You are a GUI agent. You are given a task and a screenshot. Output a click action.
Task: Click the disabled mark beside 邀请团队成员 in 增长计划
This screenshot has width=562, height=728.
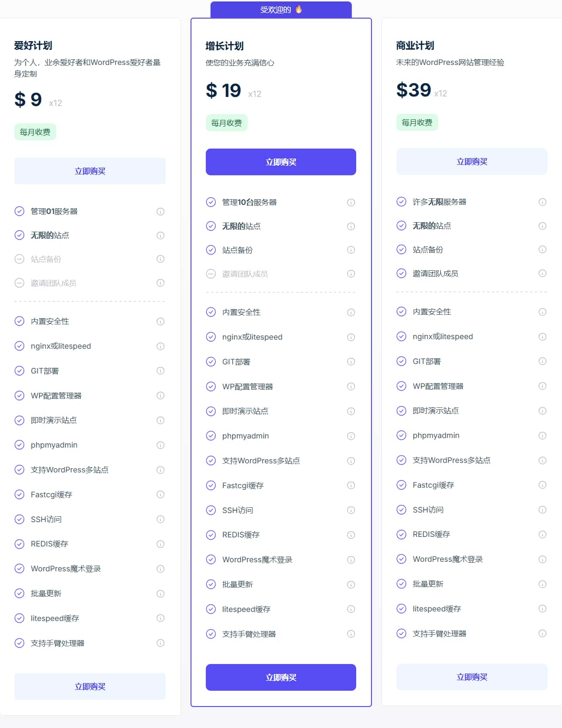click(x=211, y=274)
